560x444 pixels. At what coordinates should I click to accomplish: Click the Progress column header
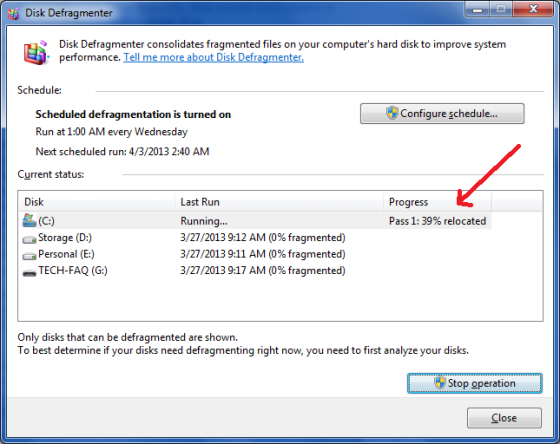(437, 202)
